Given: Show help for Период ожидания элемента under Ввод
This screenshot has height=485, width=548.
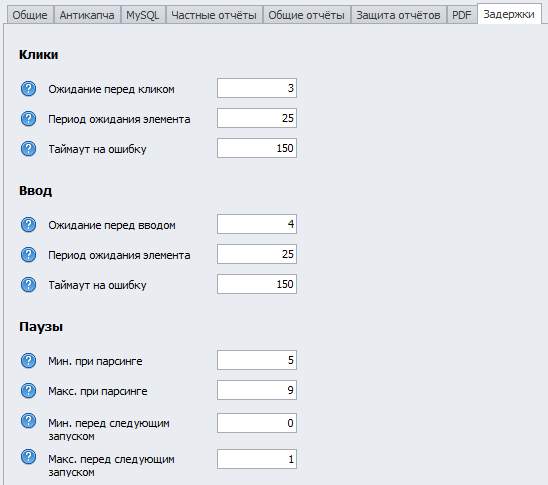Looking at the screenshot, I should [28, 255].
